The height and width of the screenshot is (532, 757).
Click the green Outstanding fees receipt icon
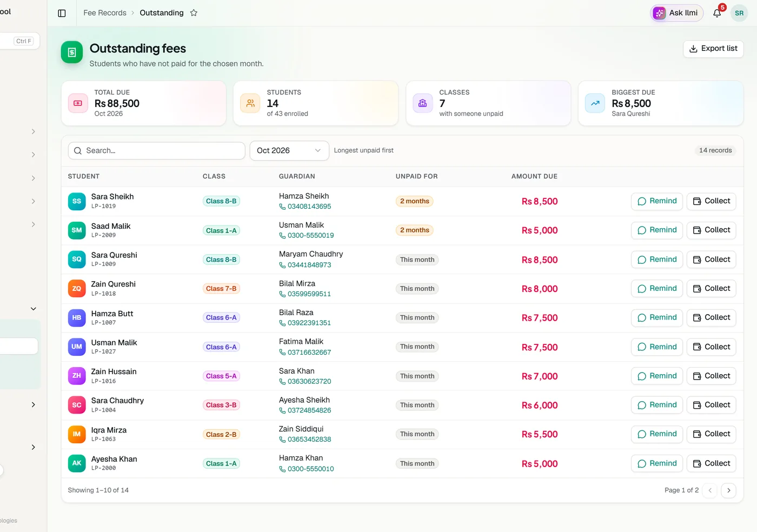(72, 52)
